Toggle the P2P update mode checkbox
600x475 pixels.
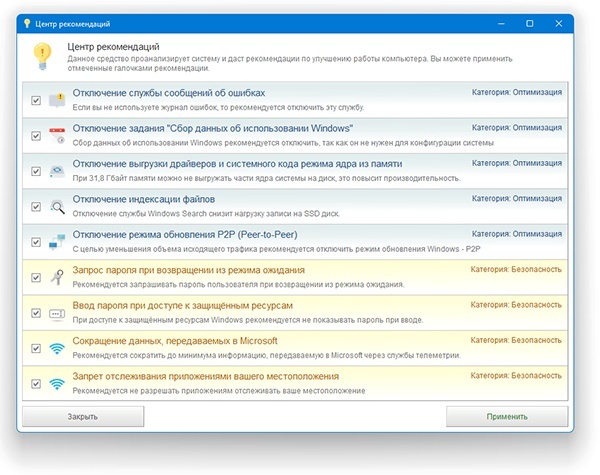click(37, 243)
